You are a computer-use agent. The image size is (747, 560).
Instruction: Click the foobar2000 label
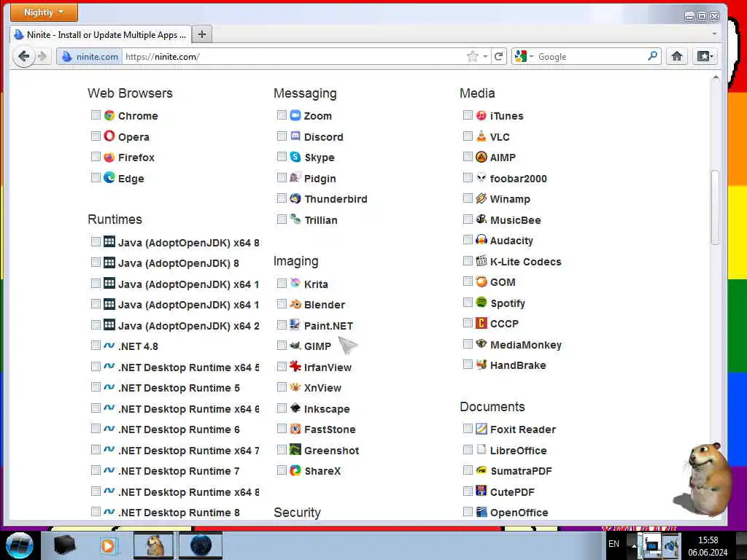pyautogui.click(x=519, y=179)
